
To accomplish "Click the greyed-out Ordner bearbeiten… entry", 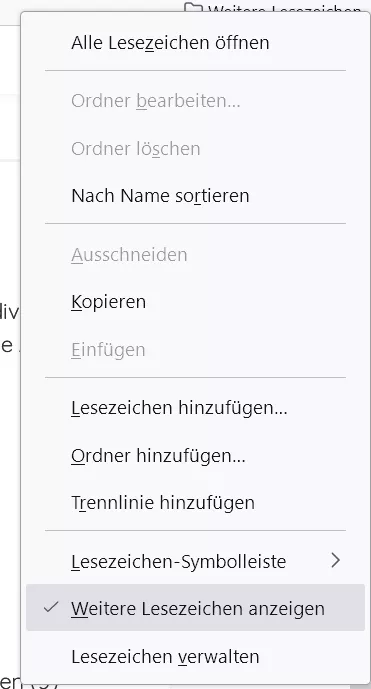I will point(195,101).
